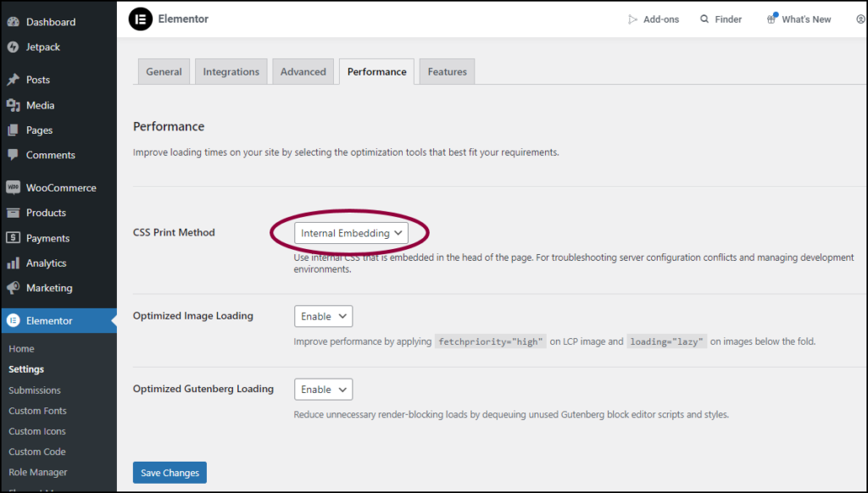Image resolution: width=868 pixels, height=493 pixels.
Task: Click the Elementor sidebar icon
Action: coord(13,321)
